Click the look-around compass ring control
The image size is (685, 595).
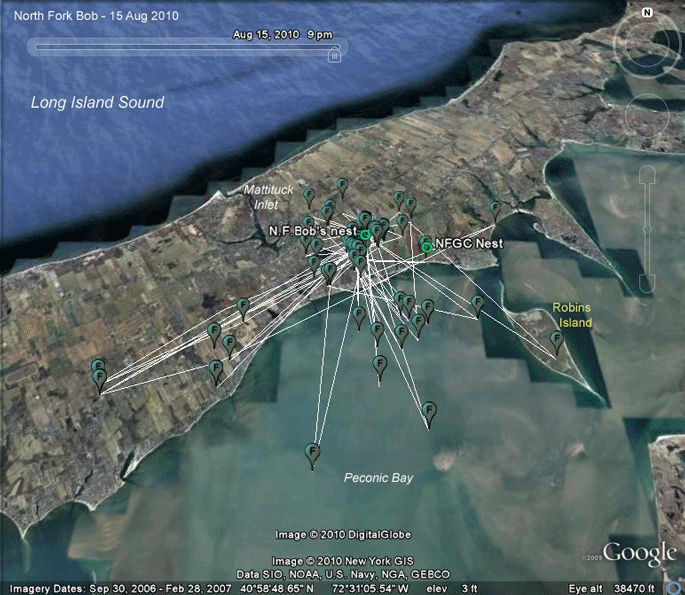coord(647,44)
